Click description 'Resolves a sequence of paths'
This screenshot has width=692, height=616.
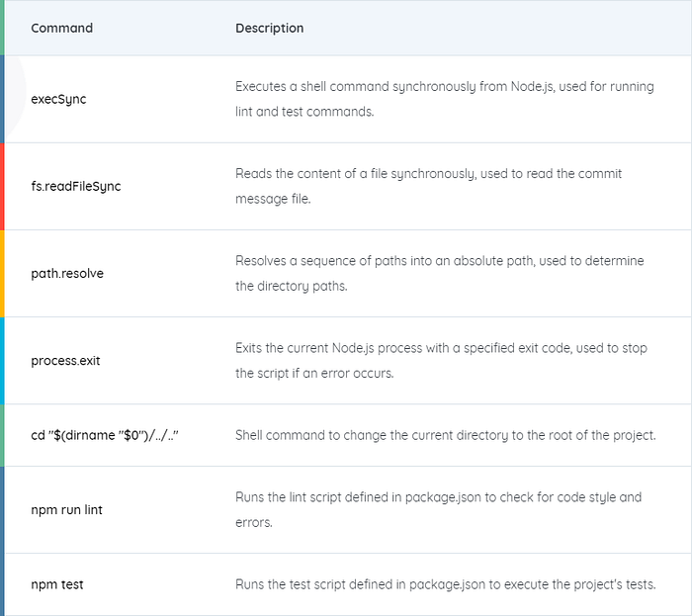[440, 273]
